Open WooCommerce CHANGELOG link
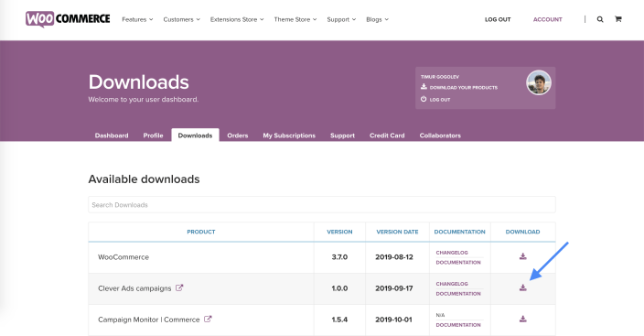 coord(452,253)
